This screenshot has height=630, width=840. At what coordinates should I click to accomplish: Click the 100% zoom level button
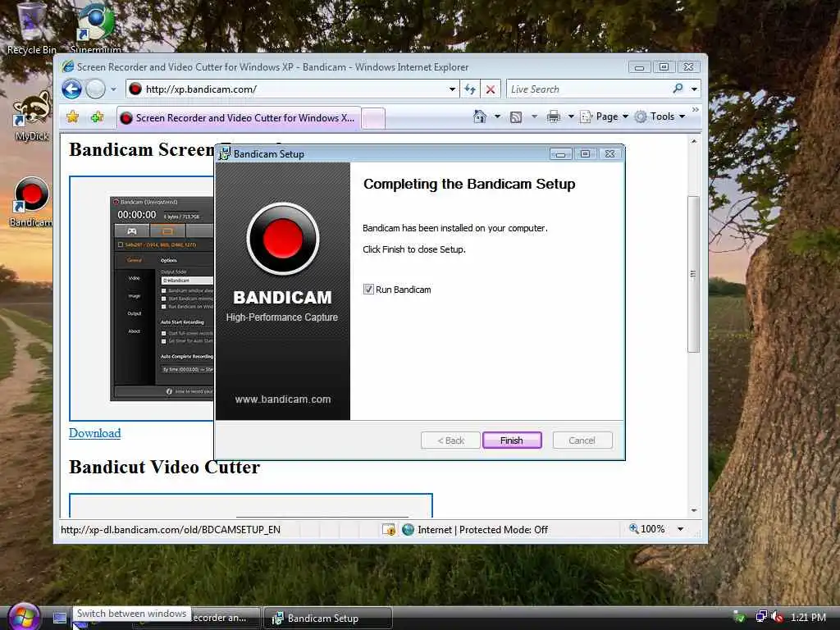[647, 529]
